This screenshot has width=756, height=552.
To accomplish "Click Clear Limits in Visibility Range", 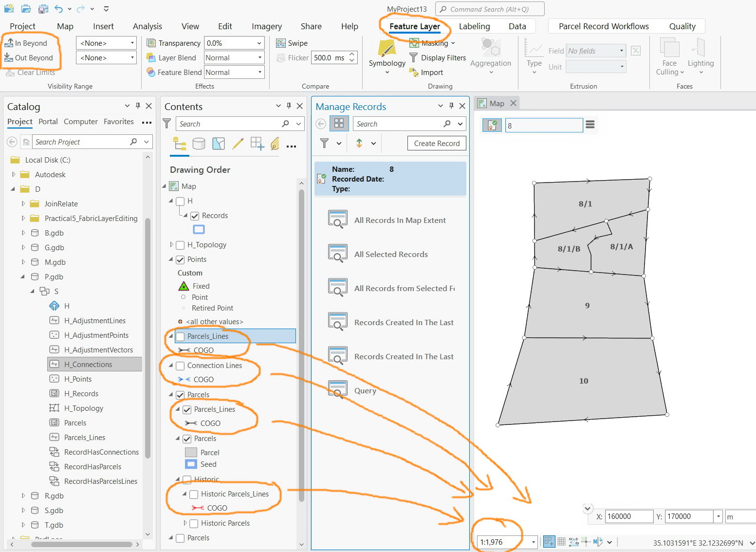I will 36,72.
